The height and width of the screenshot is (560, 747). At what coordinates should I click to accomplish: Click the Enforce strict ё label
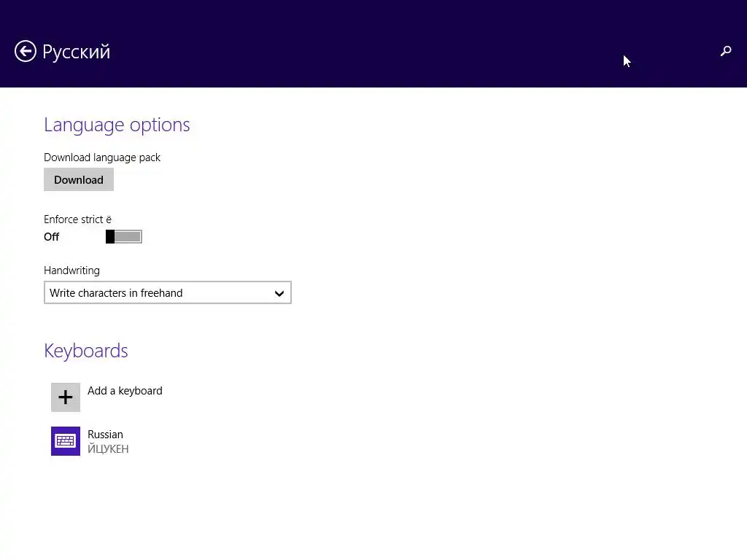coord(77,219)
